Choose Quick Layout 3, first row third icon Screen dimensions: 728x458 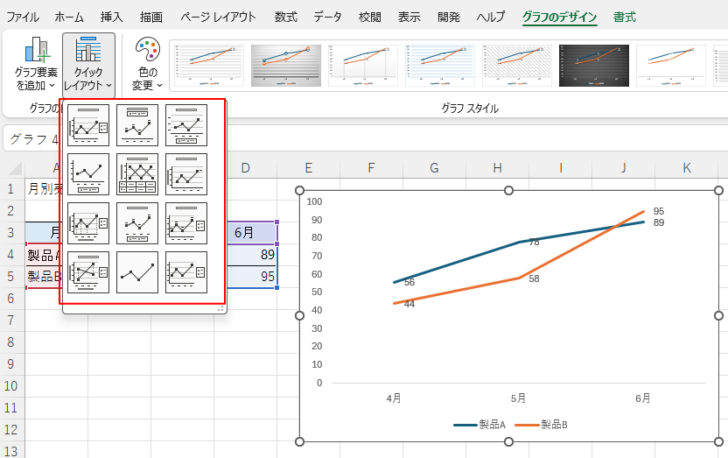186,125
